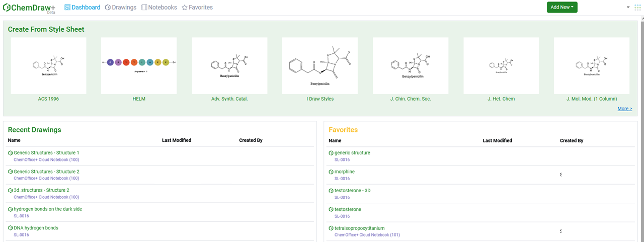
Task: Click the Create From Style Sheet heading
Action: [x=46, y=29]
